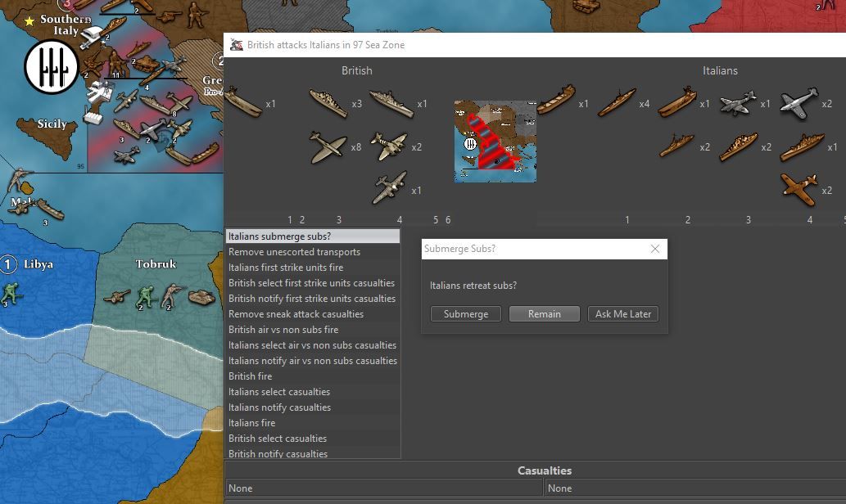The image size is (846, 504).
Task: Select the Italian transport ship icon
Action: point(557,101)
